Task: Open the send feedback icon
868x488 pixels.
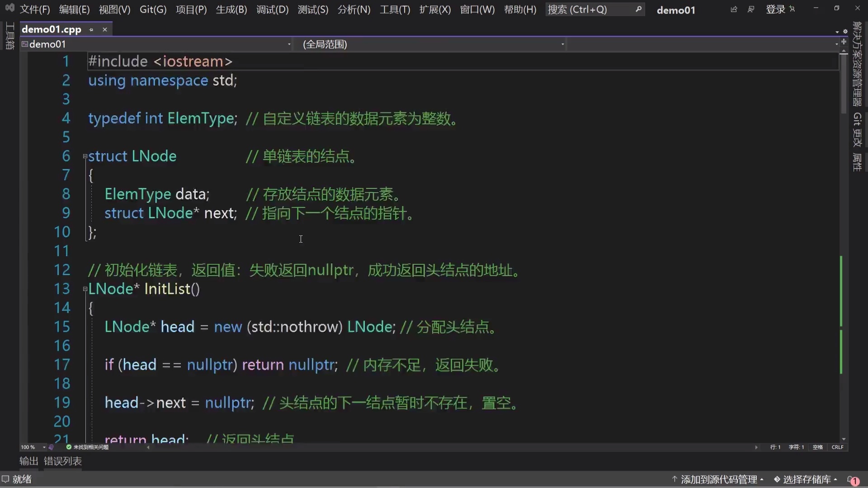Action: (751, 9)
